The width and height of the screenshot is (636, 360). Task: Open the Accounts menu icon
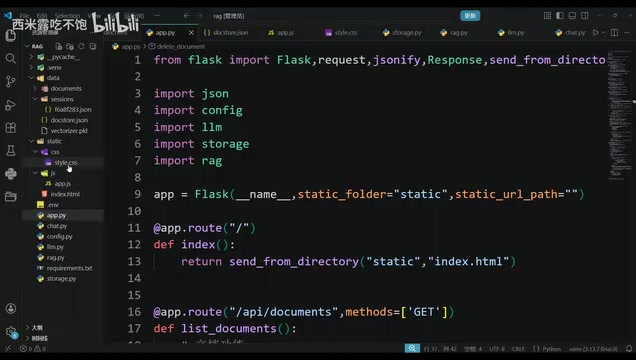11,309
